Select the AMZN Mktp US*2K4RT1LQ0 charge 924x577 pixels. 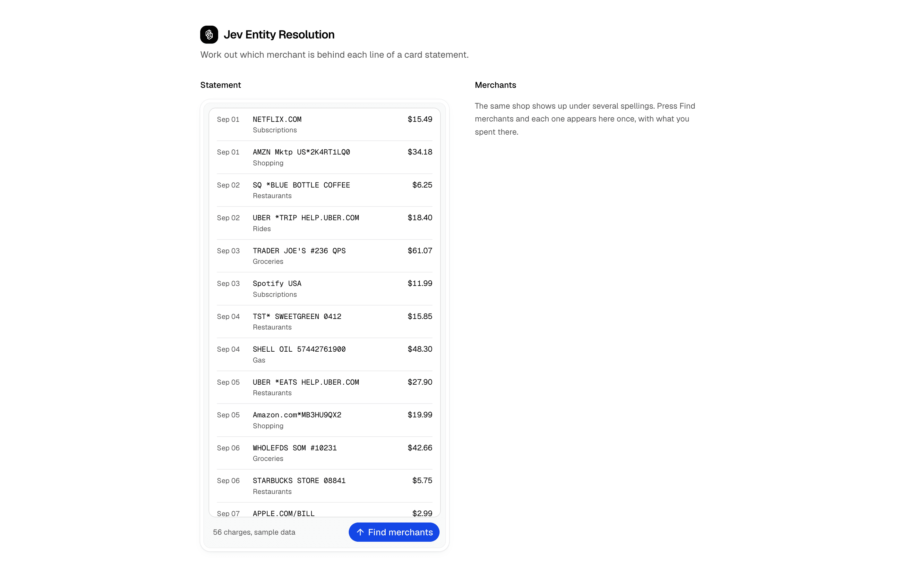click(325, 157)
